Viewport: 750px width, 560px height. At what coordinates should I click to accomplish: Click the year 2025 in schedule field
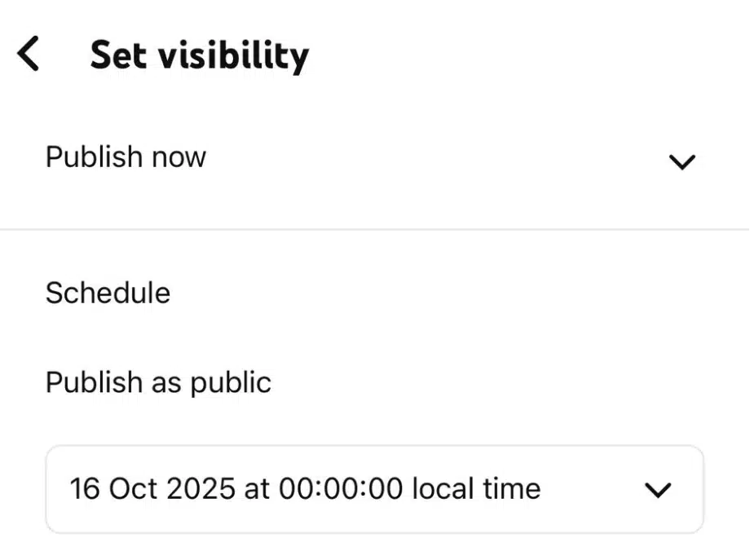pyautogui.click(x=200, y=489)
